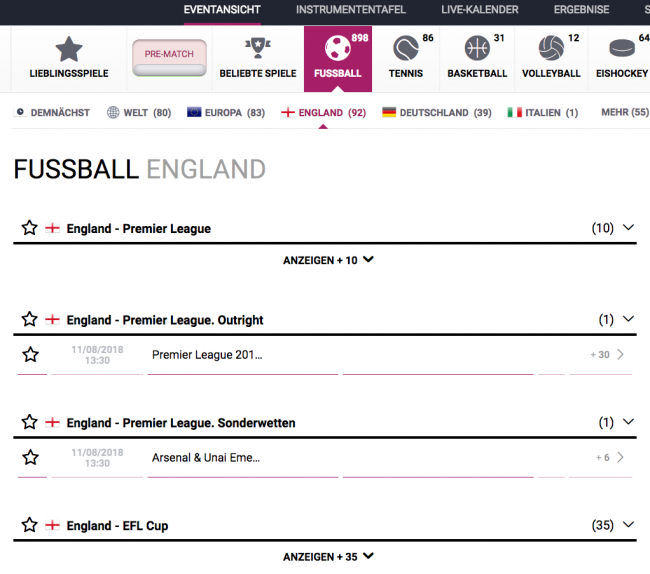The image size is (650, 574).
Task: Expand Anzeigen + 35 EFL Cup matches
Action: (328, 557)
